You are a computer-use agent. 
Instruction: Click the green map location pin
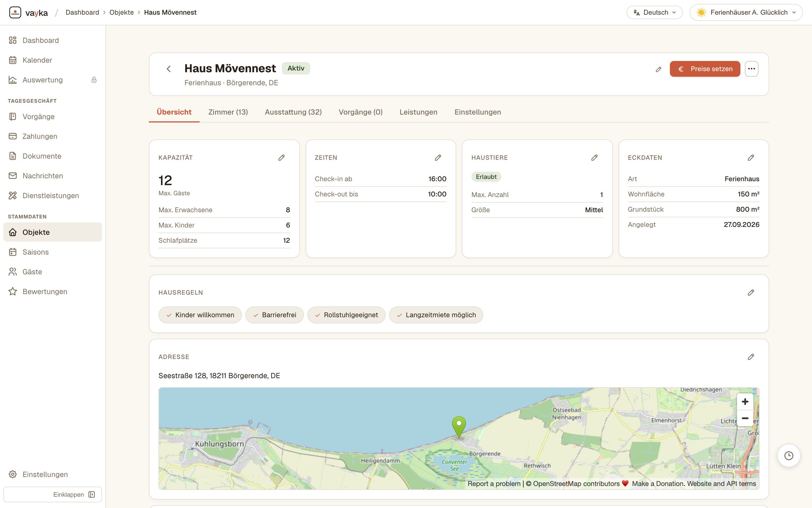(459, 426)
